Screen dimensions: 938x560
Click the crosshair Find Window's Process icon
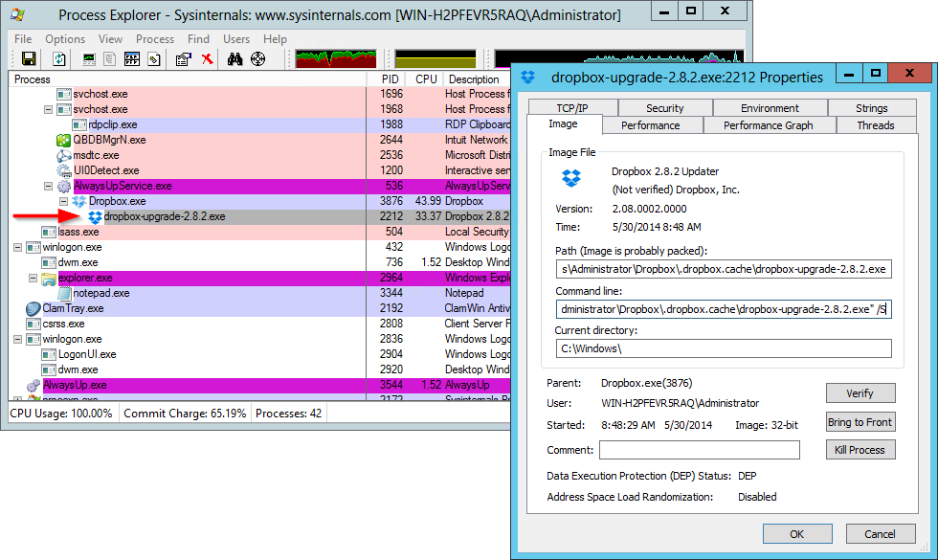tap(257, 58)
